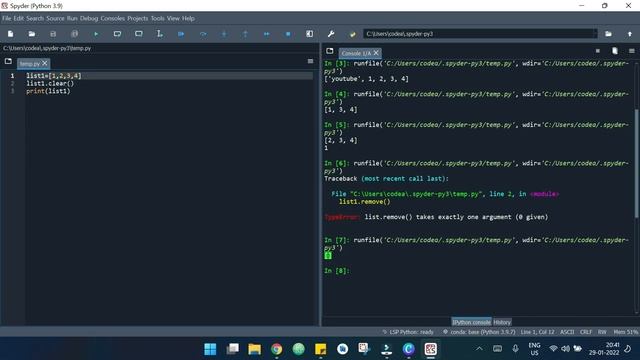Screen dimensions: 640x360
Task: Click the In [8]: console prompt
Action: [x=337, y=271]
